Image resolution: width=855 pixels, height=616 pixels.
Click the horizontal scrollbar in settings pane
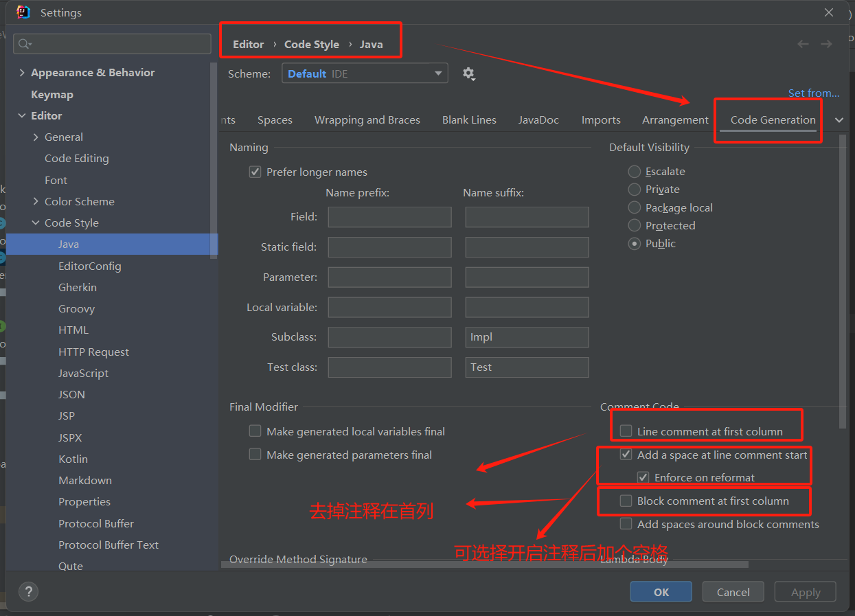tap(484, 564)
